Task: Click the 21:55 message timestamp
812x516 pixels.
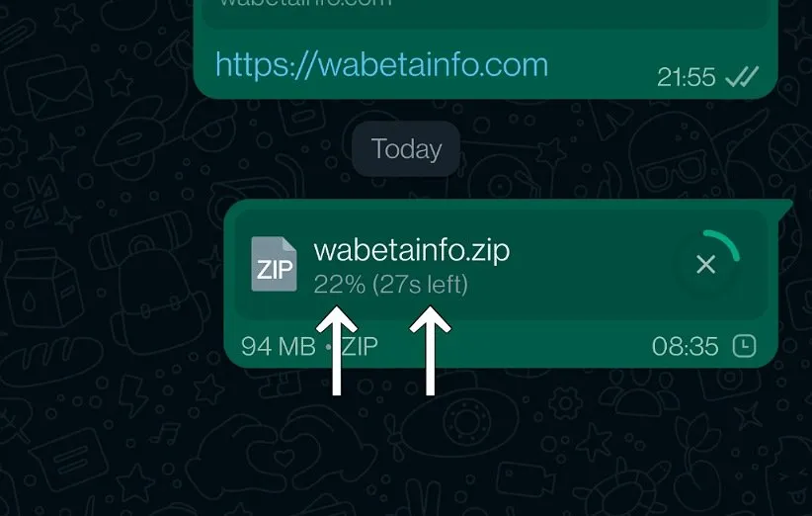Action: pyautogui.click(x=687, y=78)
